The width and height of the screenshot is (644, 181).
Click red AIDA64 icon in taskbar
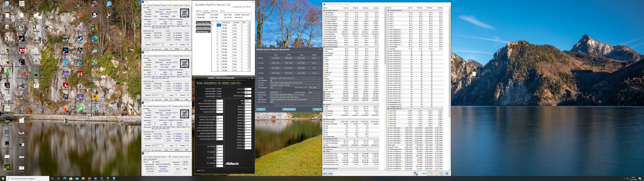click(x=89, y=178)
